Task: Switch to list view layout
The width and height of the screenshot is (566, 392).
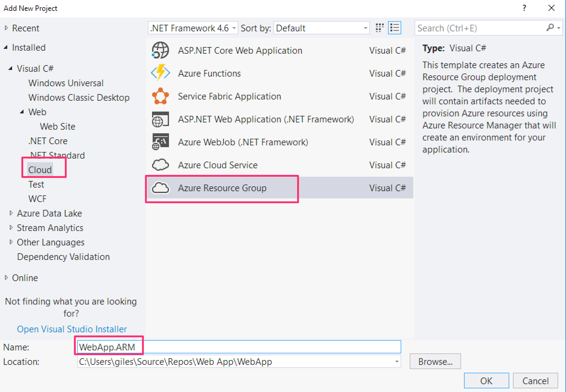Action: (395, 28)
